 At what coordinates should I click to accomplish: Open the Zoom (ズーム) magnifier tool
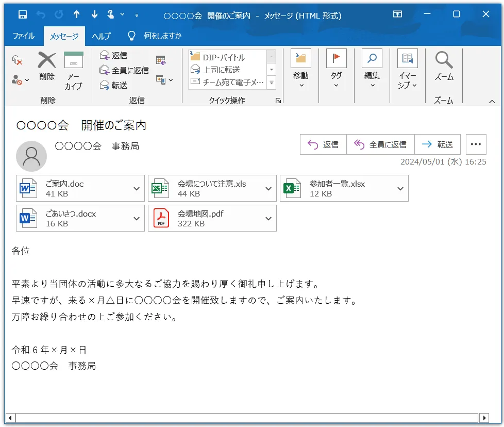tap(444, 61)
